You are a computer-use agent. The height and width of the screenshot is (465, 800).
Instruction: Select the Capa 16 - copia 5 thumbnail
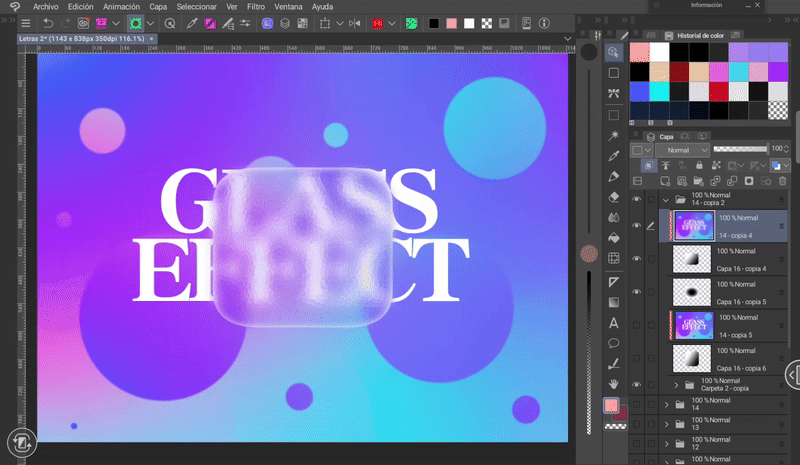click(691, 292)
